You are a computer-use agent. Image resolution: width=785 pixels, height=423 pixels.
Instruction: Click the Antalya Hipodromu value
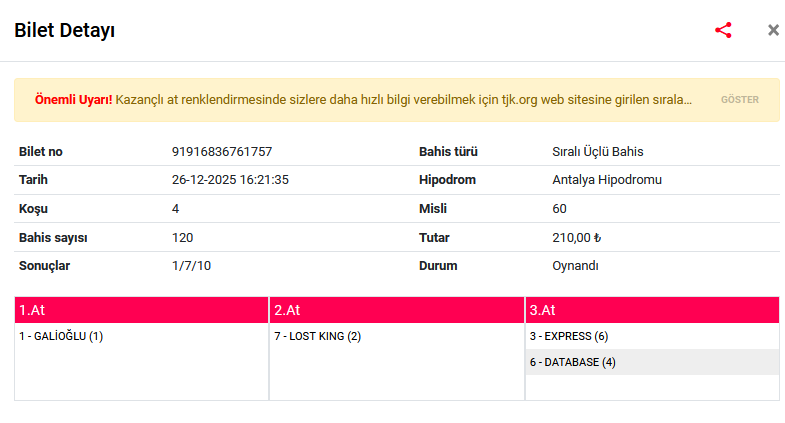click(x=607, y=180)
